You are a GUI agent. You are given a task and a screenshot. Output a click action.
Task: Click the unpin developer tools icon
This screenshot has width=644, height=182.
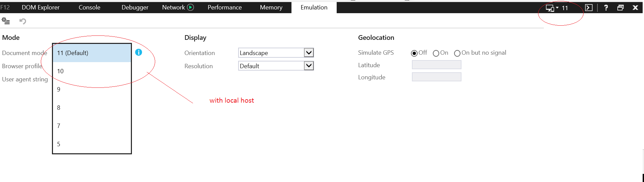pos(620,7)
